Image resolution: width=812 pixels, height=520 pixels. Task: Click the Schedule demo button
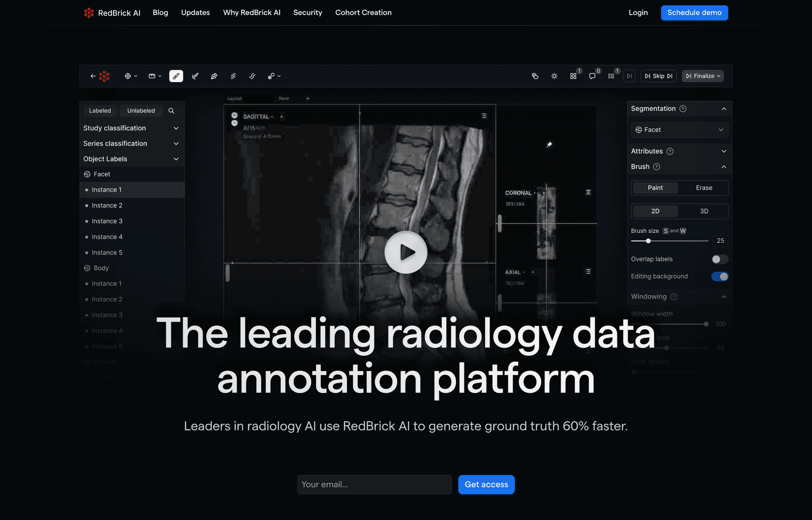tap(695, 13)
